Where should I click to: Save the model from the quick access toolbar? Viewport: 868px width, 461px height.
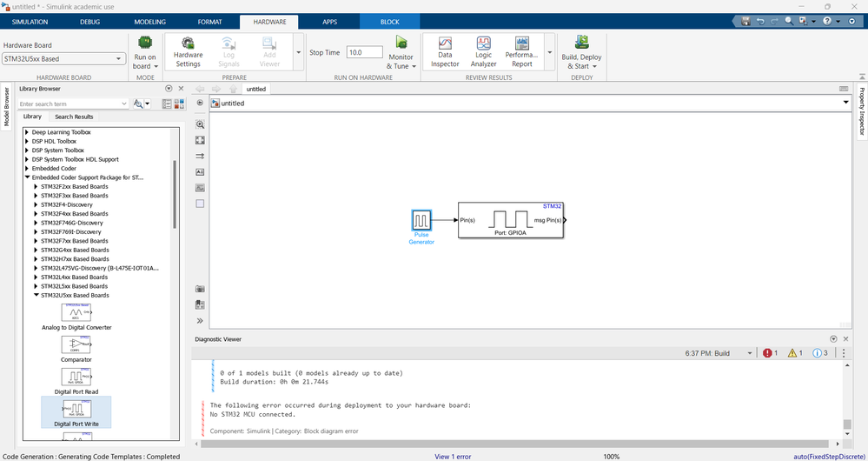pos(745,22)
